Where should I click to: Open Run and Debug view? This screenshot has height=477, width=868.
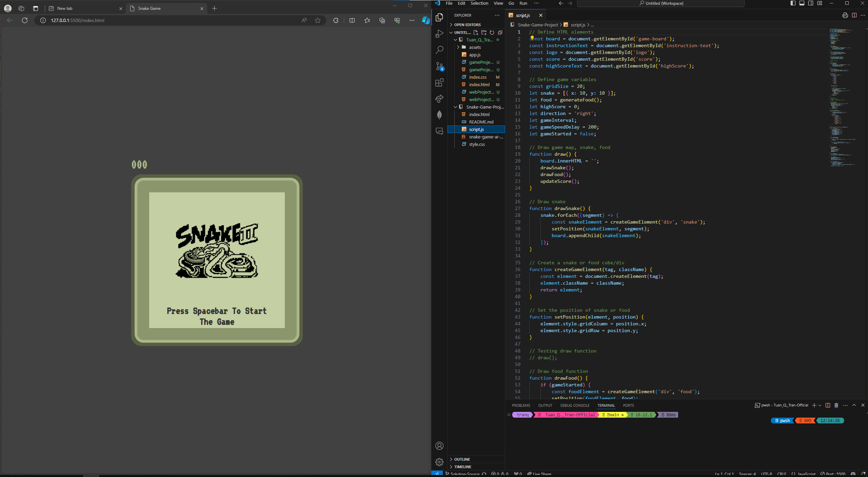pyautogui.click(x=439, y=34)
